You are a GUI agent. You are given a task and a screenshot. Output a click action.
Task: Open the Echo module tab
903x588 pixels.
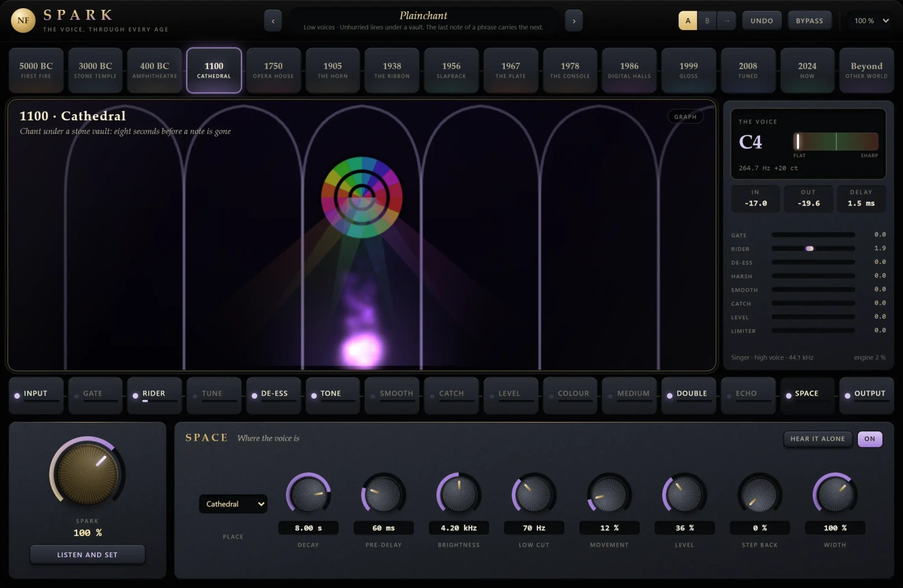(x=748, y=395)
